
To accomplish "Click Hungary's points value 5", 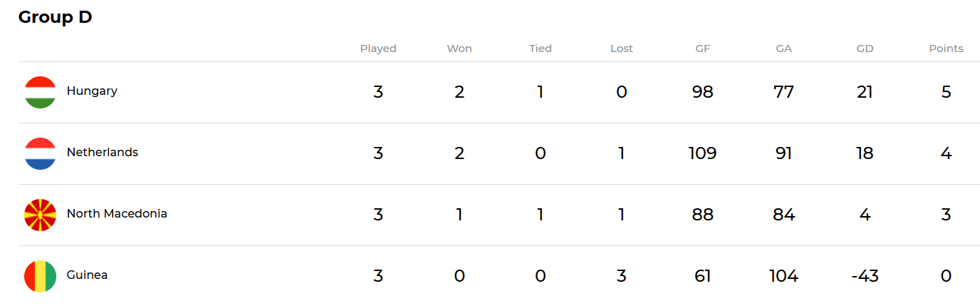I will pos(946,92).
